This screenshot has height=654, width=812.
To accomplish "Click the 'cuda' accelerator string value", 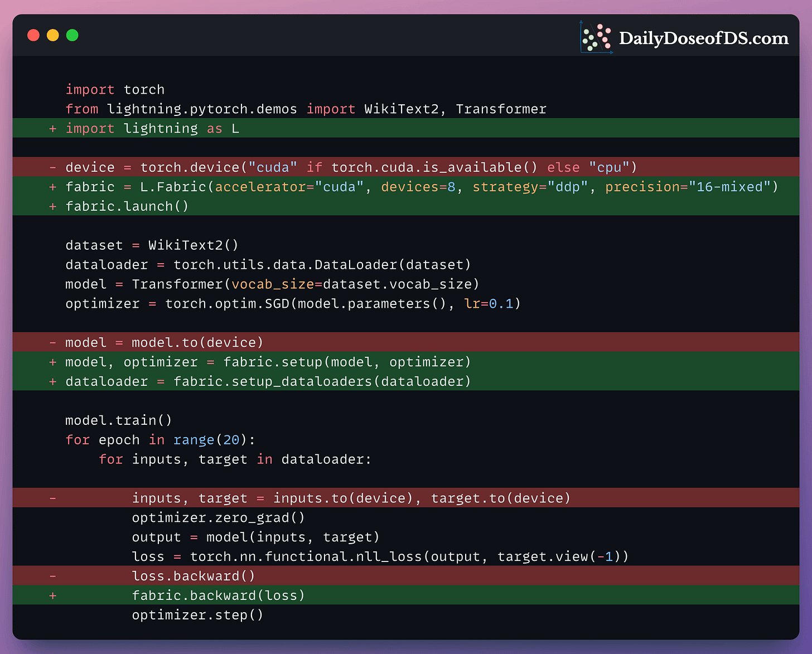I will [337, 186].
